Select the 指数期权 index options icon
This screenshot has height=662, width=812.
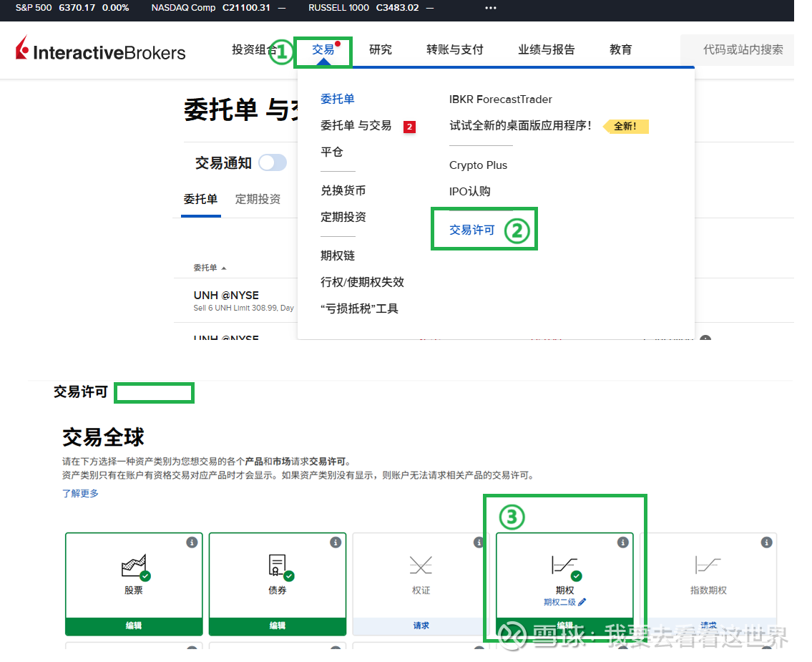708,565
